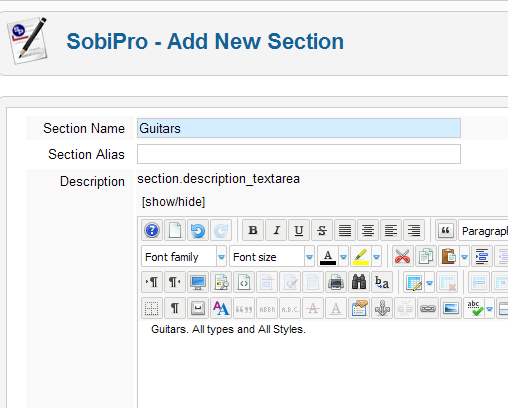Click the [show/hide] editor link
This screenshot has width=508, height=408.
(173, 202)
